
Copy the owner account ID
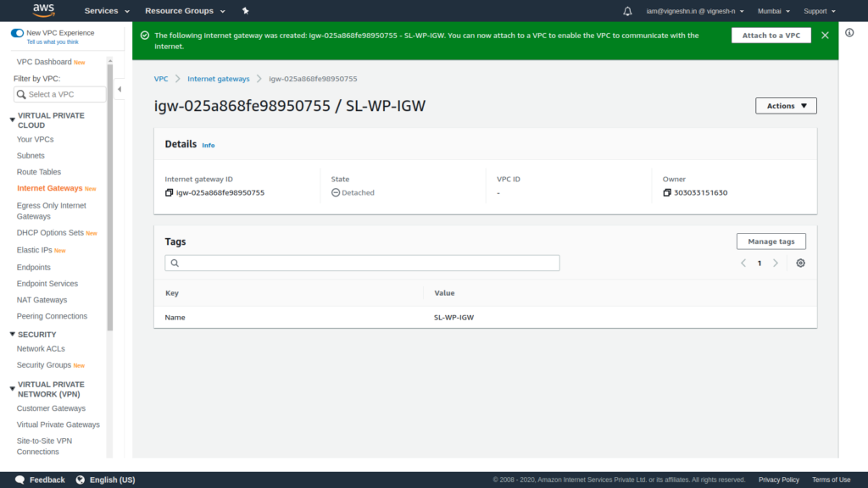click(667, 192)
